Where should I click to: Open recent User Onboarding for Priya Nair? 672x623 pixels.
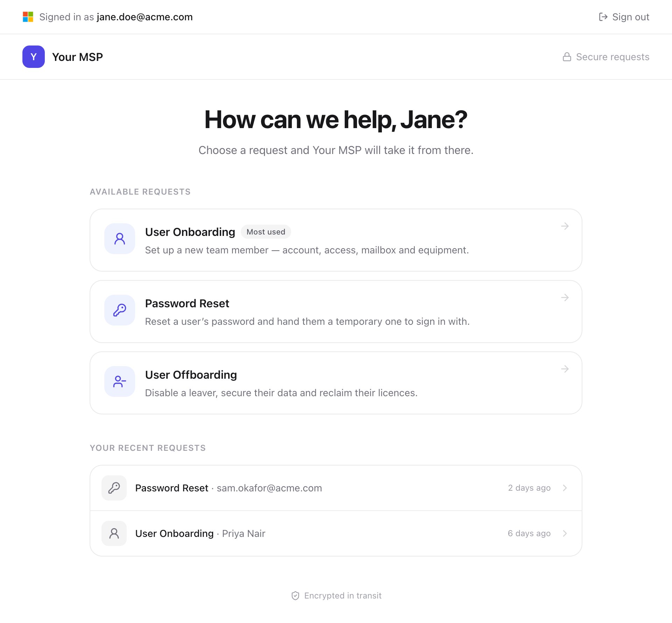[x=336, y=533]
